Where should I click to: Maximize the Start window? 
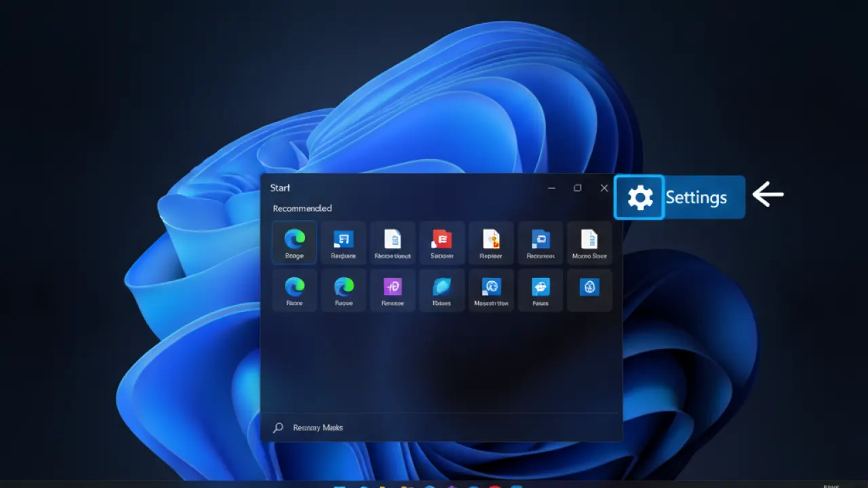[x=578, y=188]
